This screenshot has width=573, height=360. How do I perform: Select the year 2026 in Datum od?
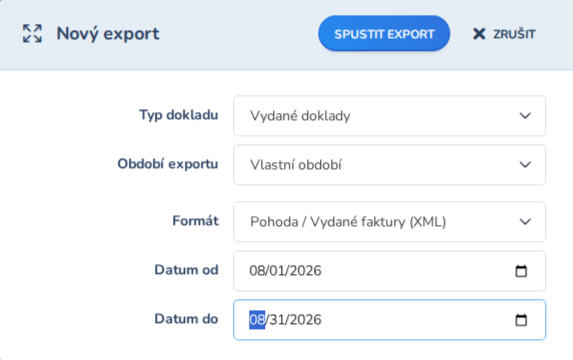pyautogui.click(x=305, y=271)
